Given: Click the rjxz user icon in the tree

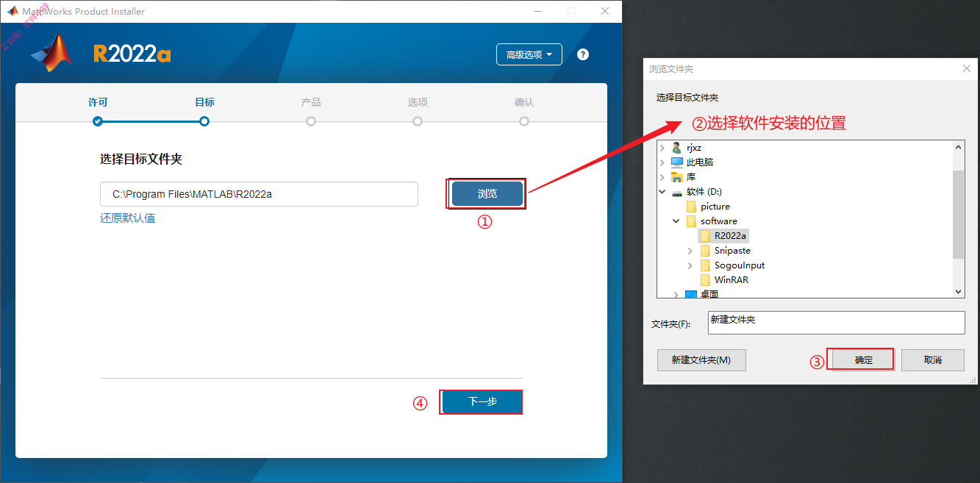Looking at the screenshot, I should coord(677,148).
